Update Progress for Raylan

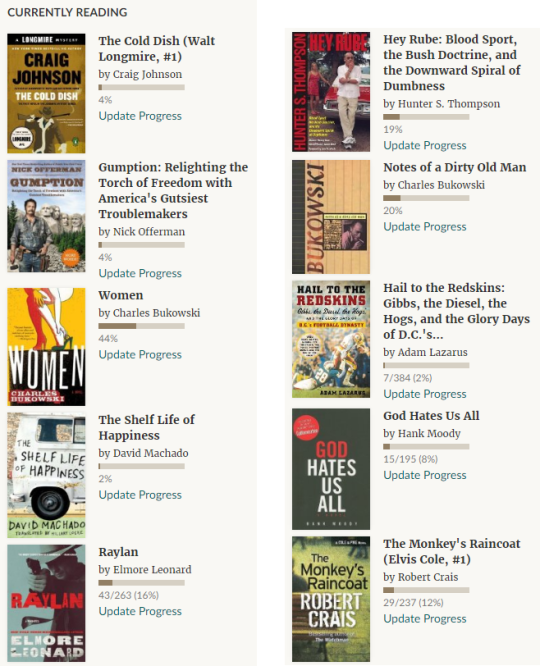point(140,611)
